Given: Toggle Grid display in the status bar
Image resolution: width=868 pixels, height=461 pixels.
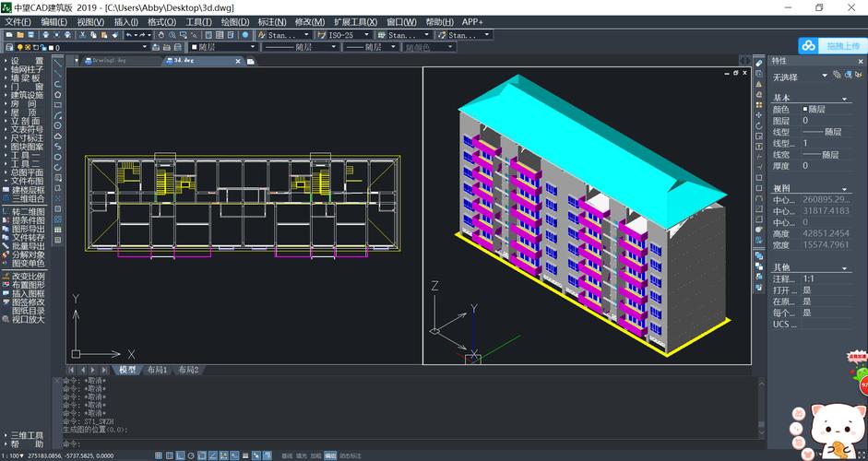Looking at the screenshot, I should 170,455.
